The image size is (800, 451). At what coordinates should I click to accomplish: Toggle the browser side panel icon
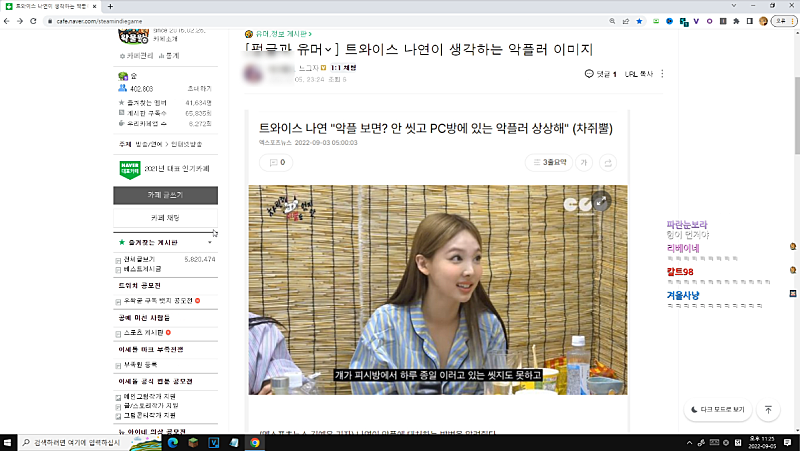pos(749,21)
